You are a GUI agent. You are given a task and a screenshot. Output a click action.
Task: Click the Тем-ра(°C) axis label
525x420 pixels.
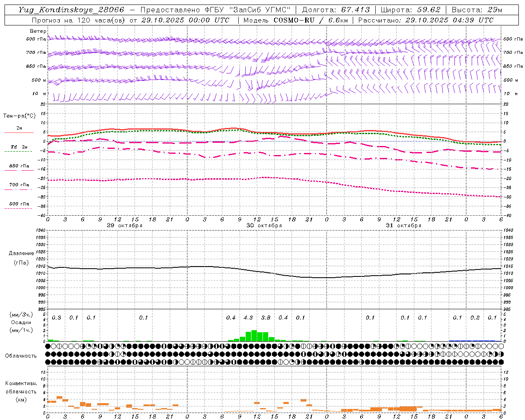point(19,116)
